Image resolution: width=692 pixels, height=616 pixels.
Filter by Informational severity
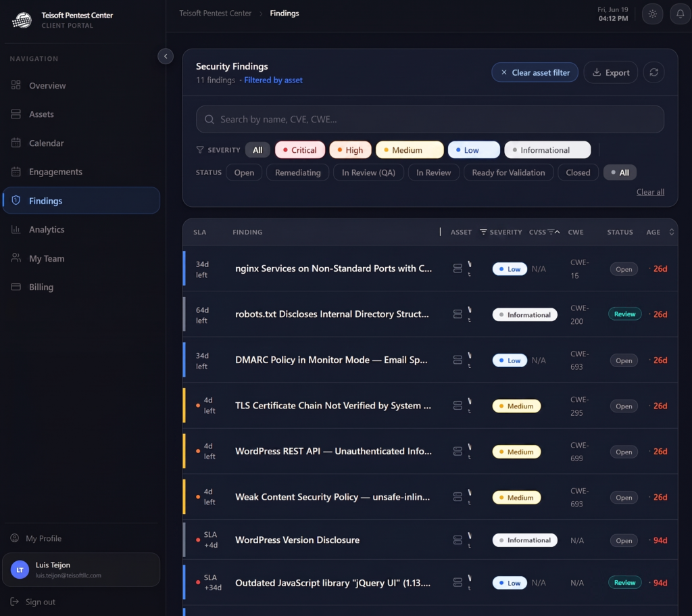547,150
